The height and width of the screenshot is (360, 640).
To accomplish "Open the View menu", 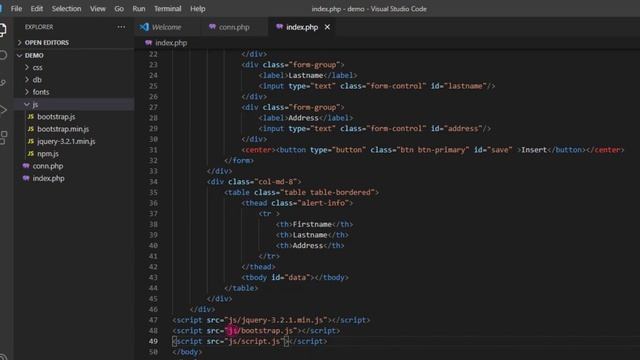I will click(98, 9).
